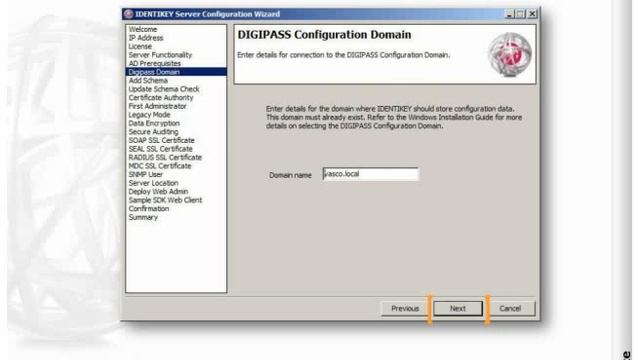Image resolution: width=640 pixels, height=360 pixels.
Task: Select Update Schema Check step
Action: (164, 89)
